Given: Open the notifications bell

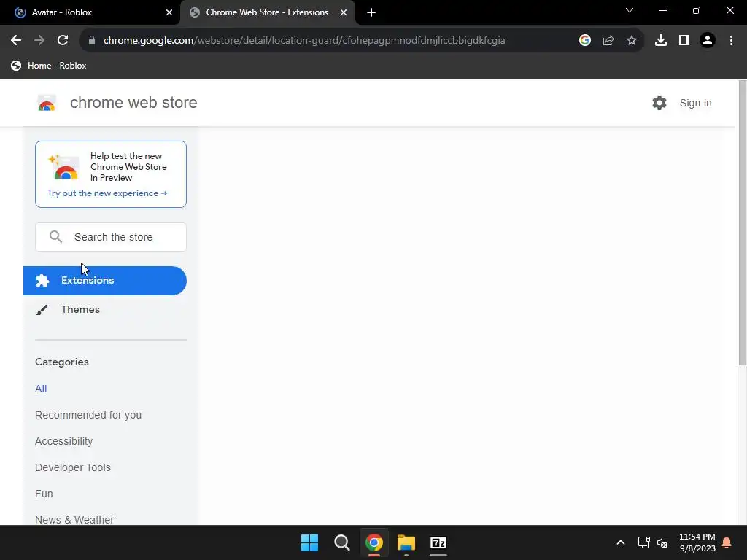Looking at the screenshot, I should click(x=727, y=542).
